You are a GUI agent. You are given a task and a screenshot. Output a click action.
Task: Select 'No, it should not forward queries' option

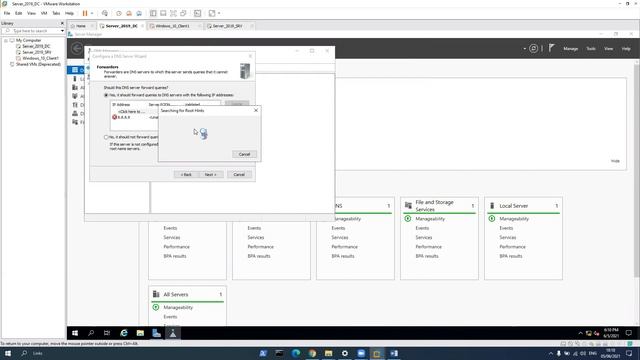pyautogui.click(x=106, y=137)
